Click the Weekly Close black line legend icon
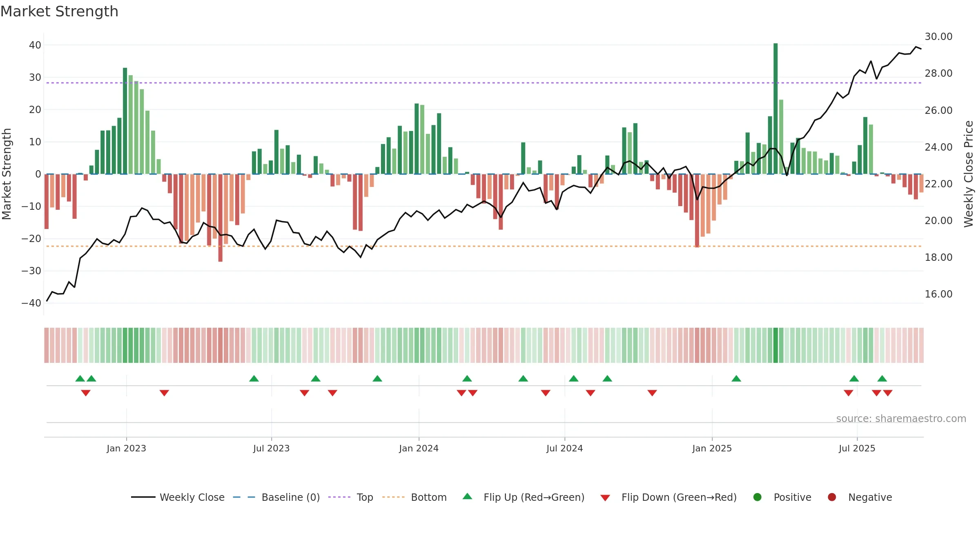 pos(143,497)
